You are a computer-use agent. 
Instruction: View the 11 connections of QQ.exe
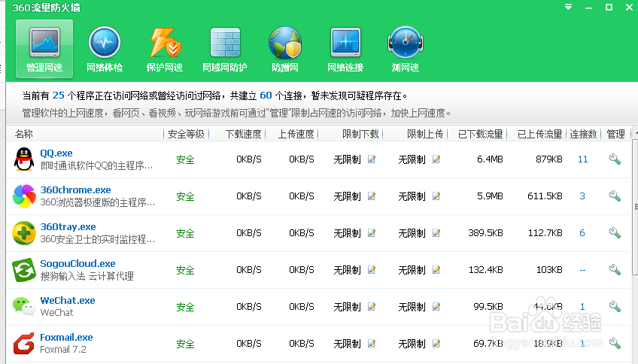582,159
